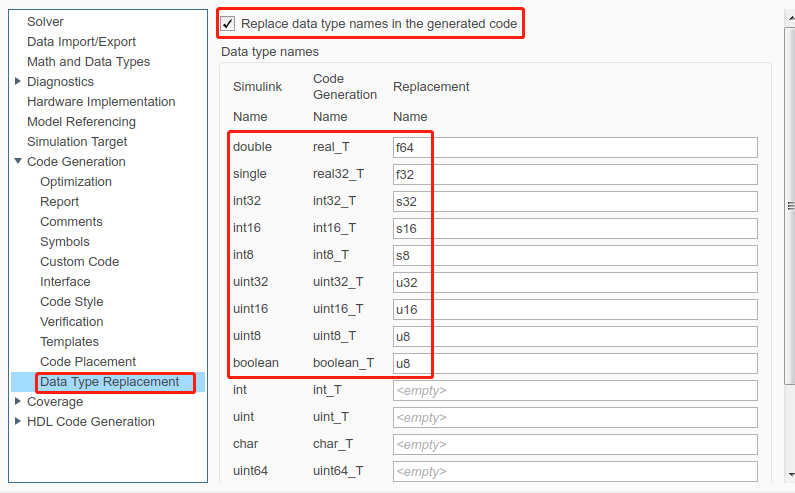Click the empty char replacement field
Screen dimensions: 795x493
click(575, 444)
